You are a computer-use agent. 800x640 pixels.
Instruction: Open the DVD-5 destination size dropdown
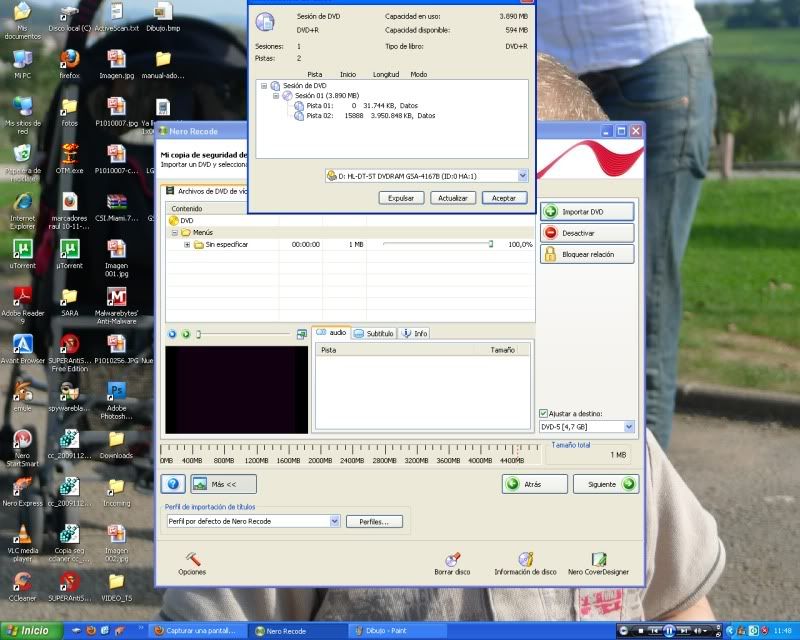point(629,427)
